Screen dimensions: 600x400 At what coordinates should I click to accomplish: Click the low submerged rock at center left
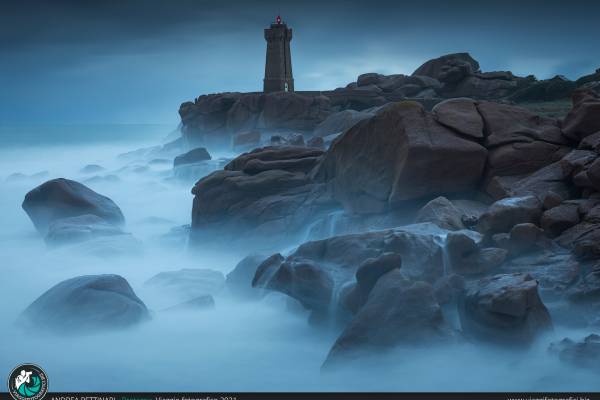(185, 281)
